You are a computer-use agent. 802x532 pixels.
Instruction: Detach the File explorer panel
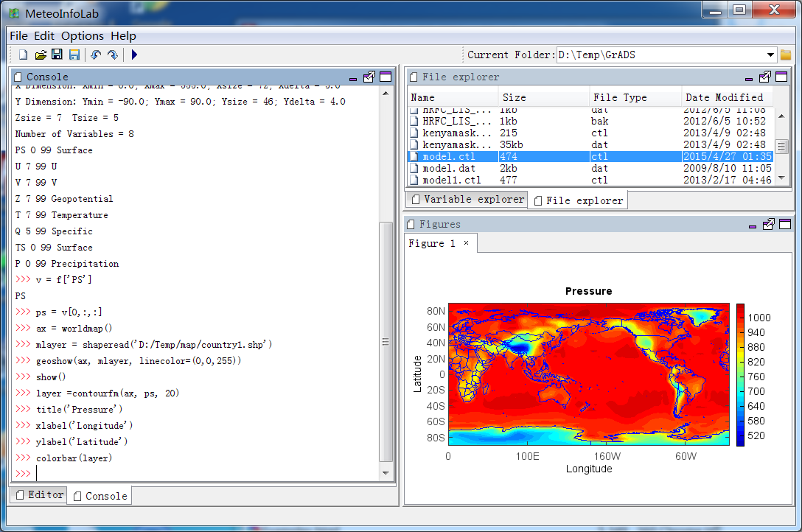pos(764,77)
